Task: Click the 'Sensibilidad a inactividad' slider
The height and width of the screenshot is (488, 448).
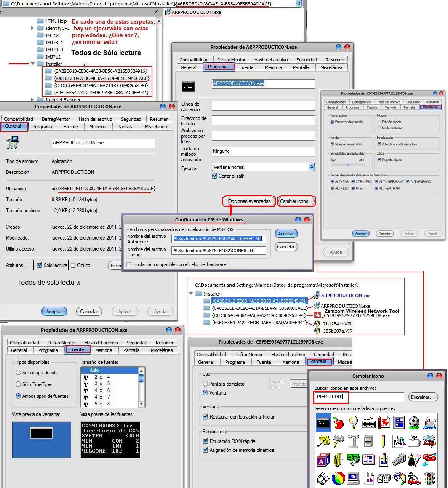Action: tap(347, 165)
